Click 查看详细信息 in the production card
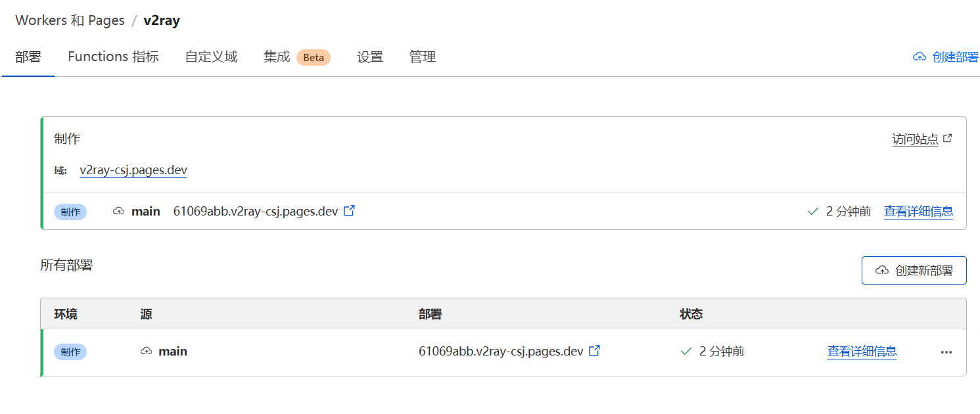Image resolution: width=980 pixels, height=414 pixels. tap(918, 212)
